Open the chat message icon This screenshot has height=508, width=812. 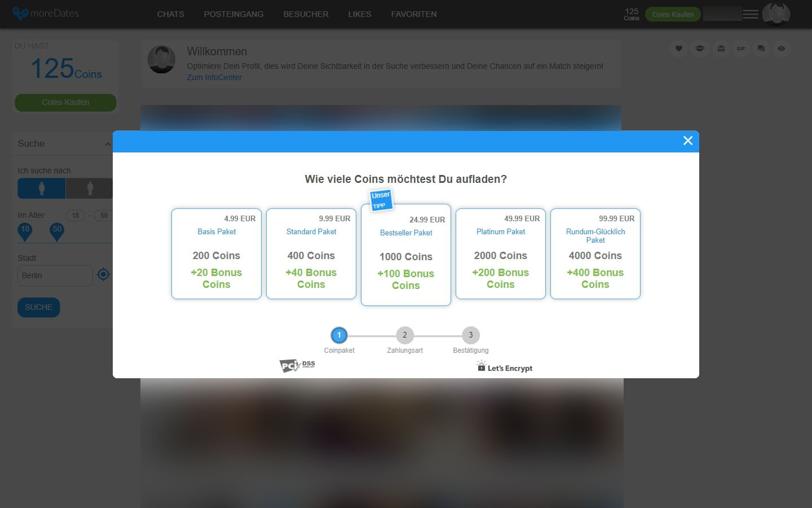(761, 49)
